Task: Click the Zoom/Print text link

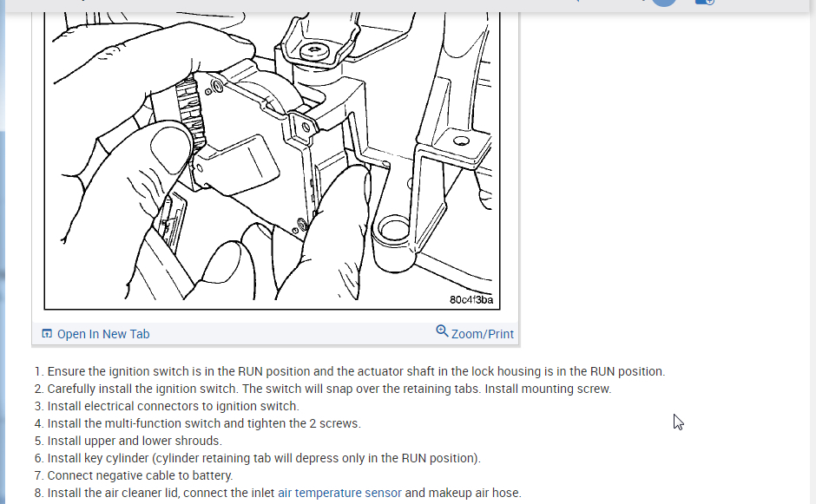Action: pos(483,334)
